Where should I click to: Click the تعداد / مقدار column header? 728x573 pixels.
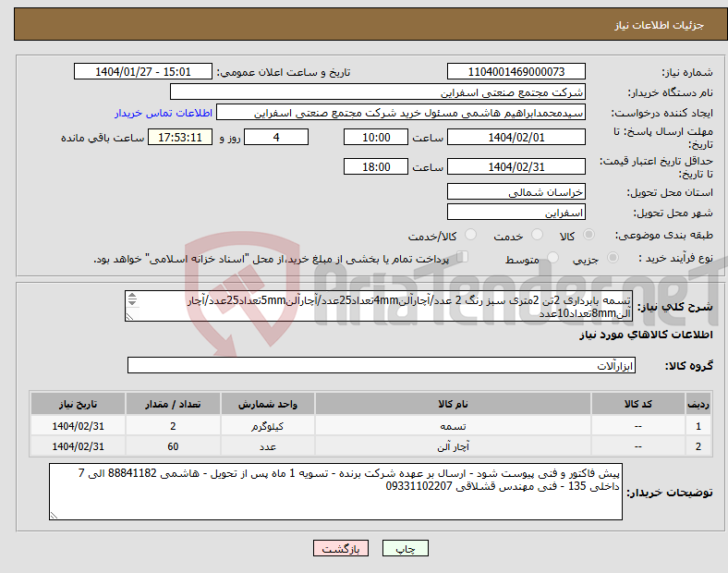tap(173, 404)
